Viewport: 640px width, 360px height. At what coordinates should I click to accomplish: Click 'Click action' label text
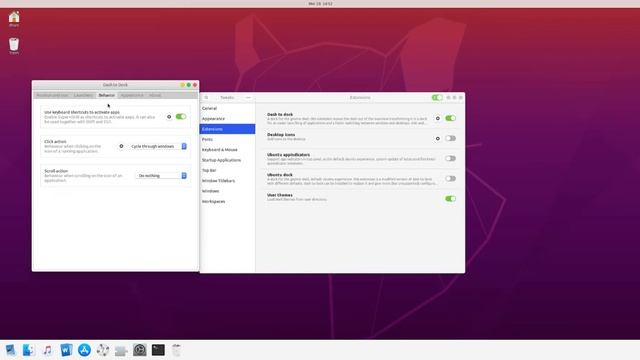(55, 142)
